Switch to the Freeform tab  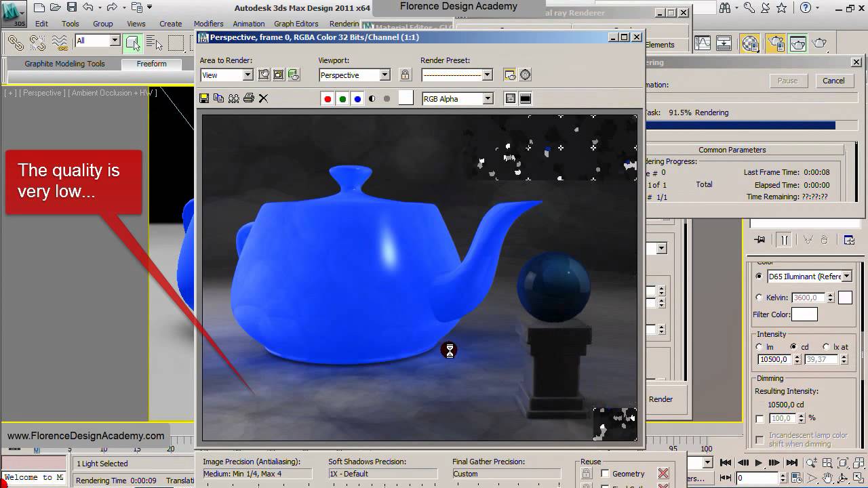[151, 64]
